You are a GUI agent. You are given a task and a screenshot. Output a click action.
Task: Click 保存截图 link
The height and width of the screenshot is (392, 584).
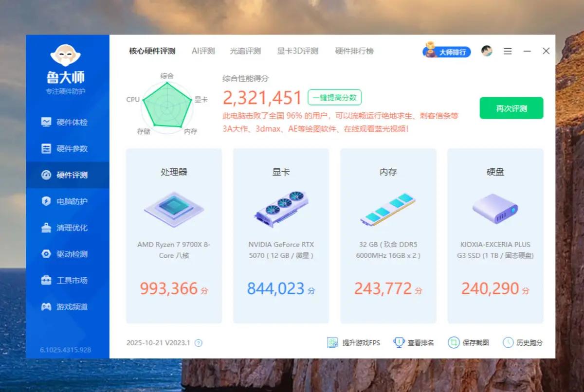coord(469,342)
